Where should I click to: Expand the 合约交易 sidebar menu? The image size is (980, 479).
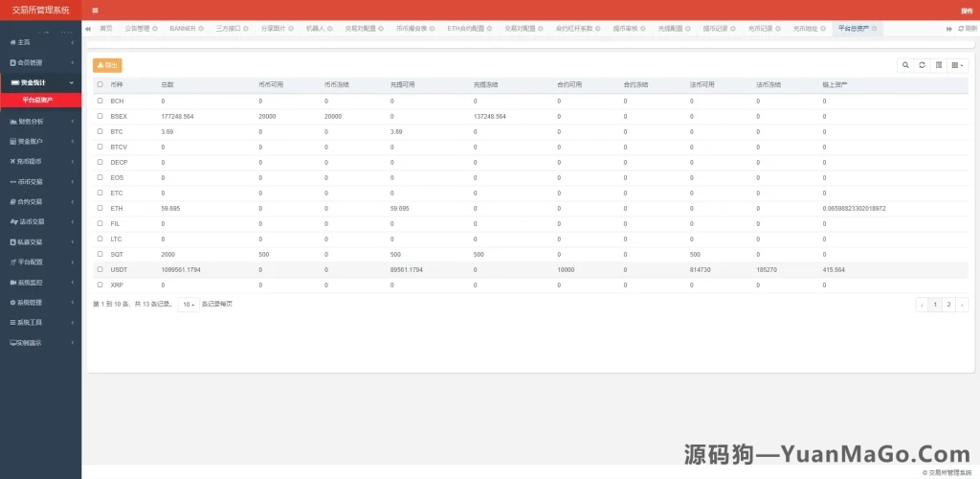point(40,202)
